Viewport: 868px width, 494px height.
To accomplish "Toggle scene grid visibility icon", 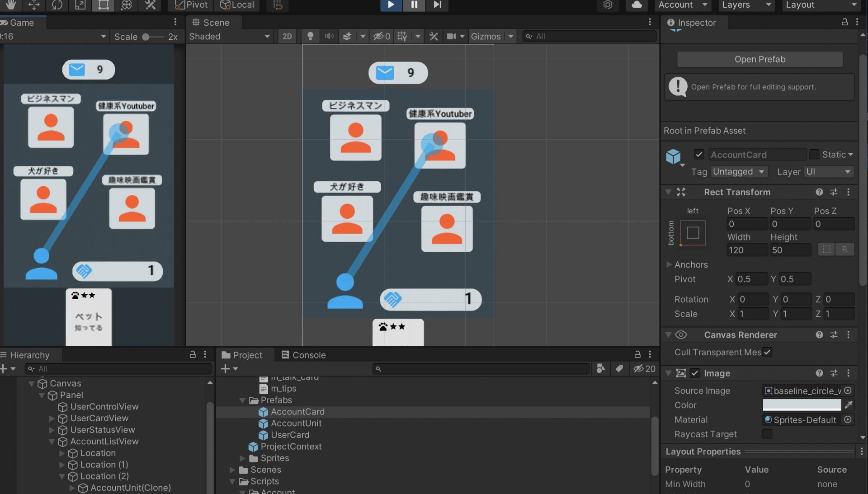I will 402,37.
